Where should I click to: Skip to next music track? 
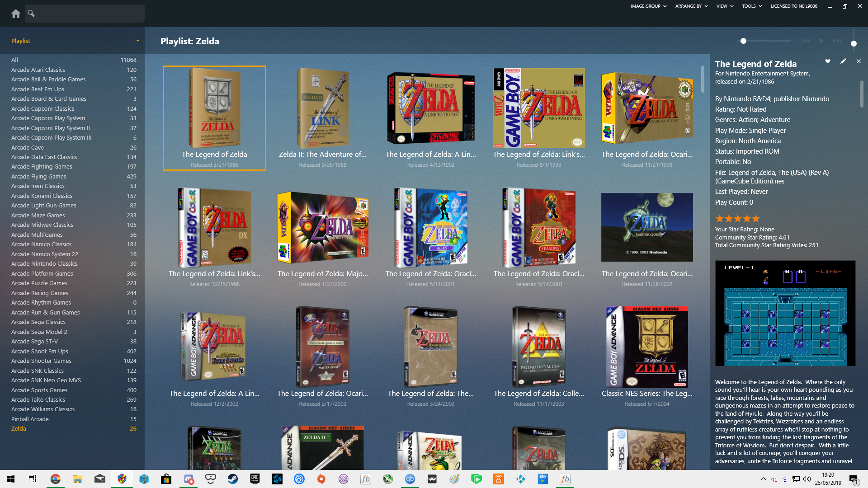click(837, 41)
